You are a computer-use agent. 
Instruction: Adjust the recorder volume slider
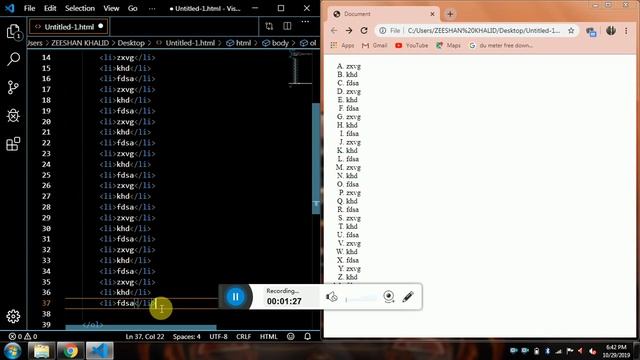(361, 300)
